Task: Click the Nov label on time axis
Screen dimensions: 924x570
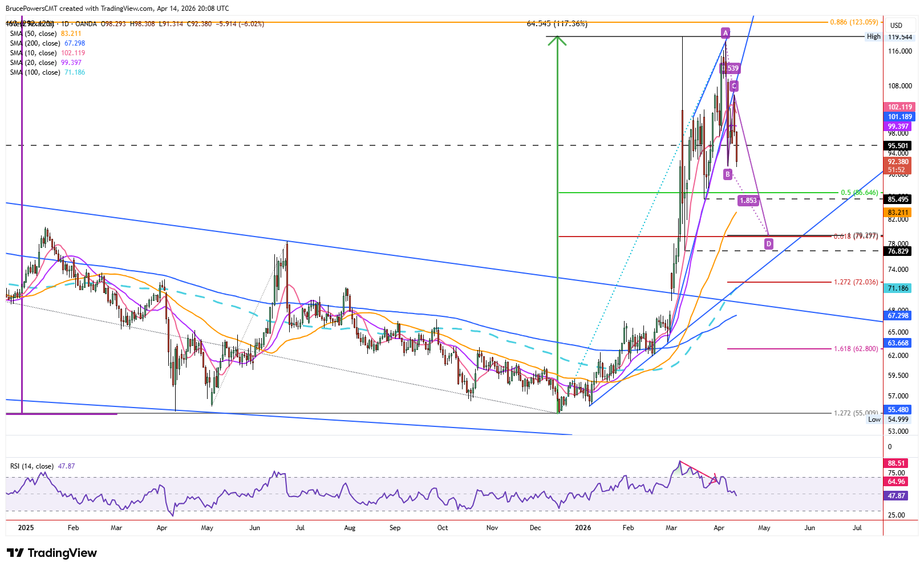Action: [492, 528]
